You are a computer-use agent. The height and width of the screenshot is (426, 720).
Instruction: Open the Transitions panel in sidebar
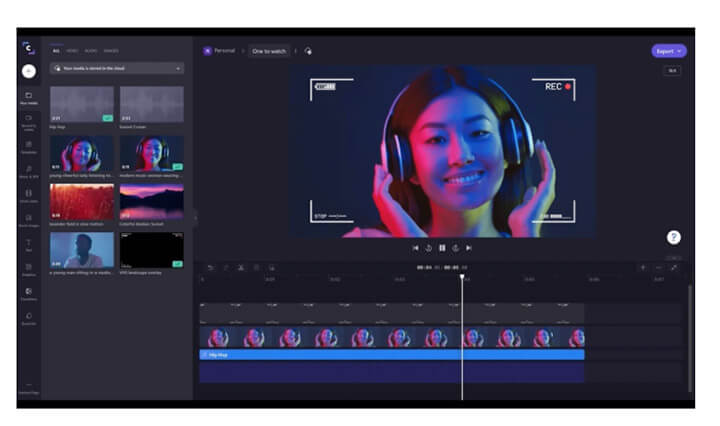[x=29, y=292]
